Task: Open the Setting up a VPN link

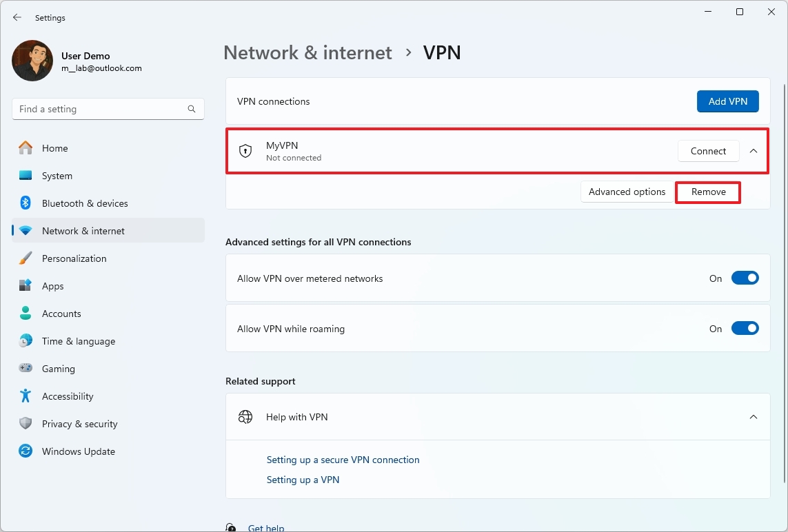Action: [303, 479]
